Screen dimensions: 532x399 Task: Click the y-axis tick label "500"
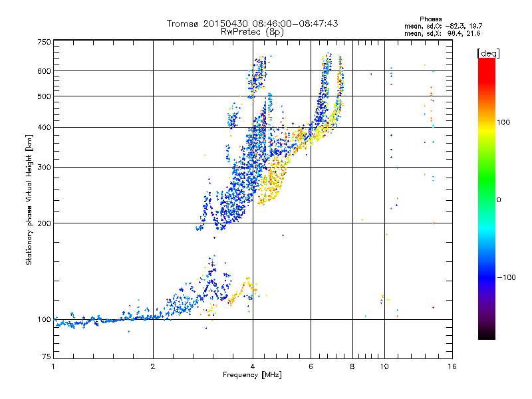[45, 96]
